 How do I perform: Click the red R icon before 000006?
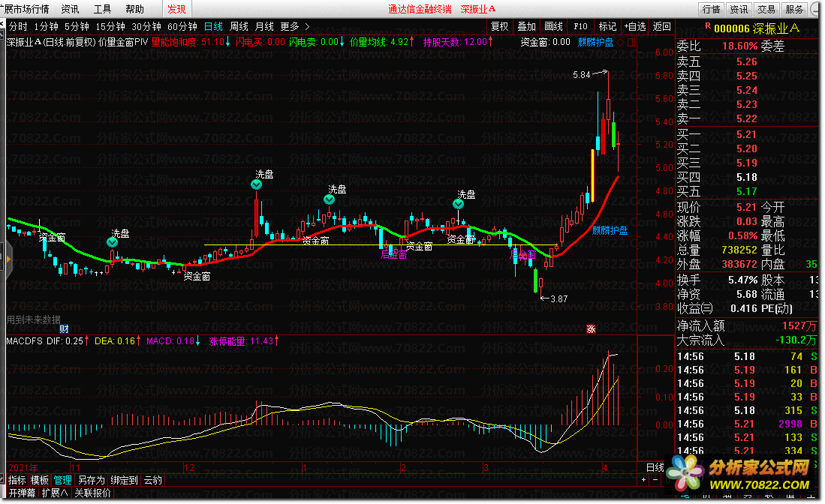tap(708, 26)
